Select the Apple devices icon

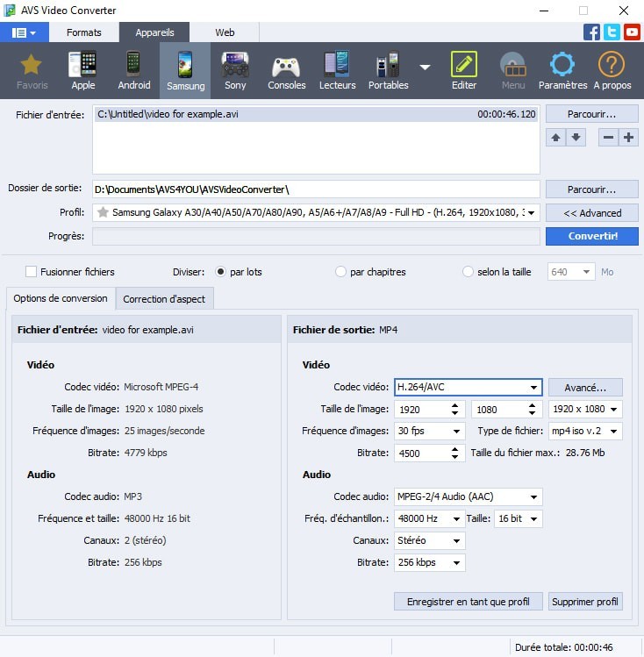click(x=83, y=69)
